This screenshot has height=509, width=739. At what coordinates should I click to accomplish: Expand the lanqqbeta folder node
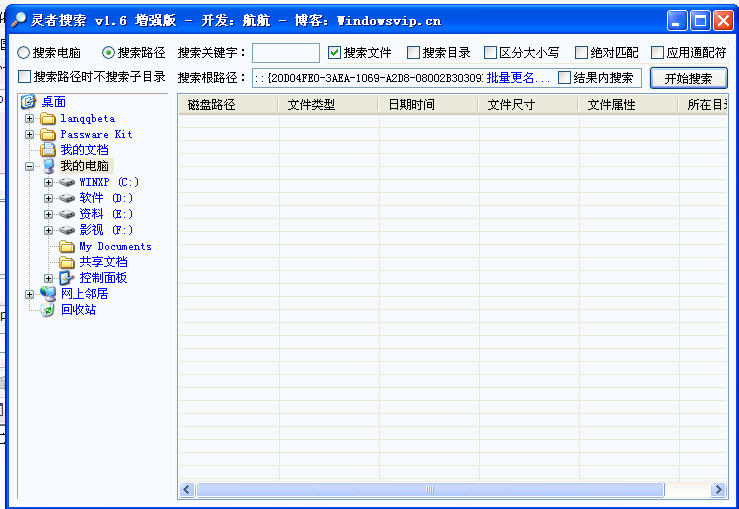(29, 118)
